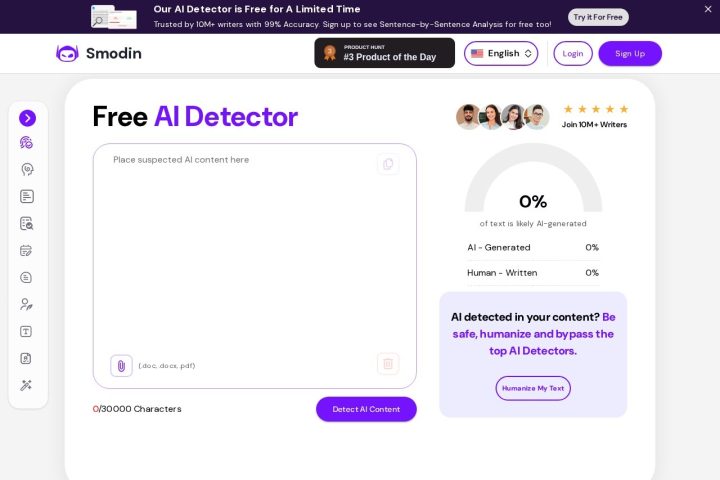Open the Product Hunt #3 Product badge
Viewport: 720px width, 480px height.
pos(384,53)
